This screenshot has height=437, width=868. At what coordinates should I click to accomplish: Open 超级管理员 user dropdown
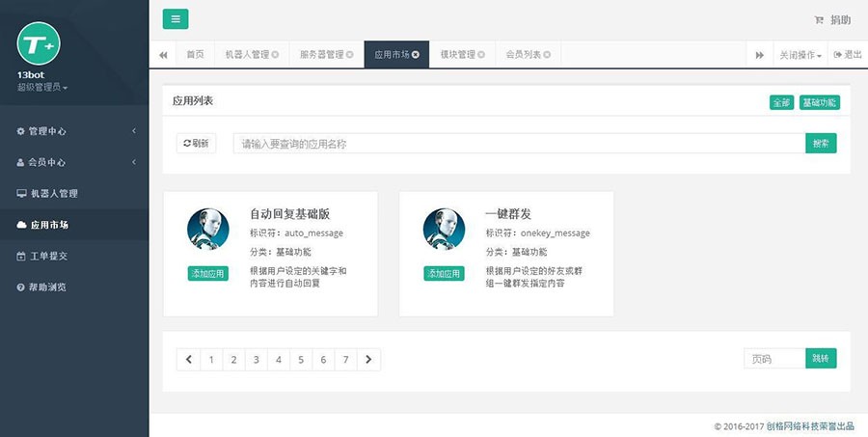[x=42, y=88]
